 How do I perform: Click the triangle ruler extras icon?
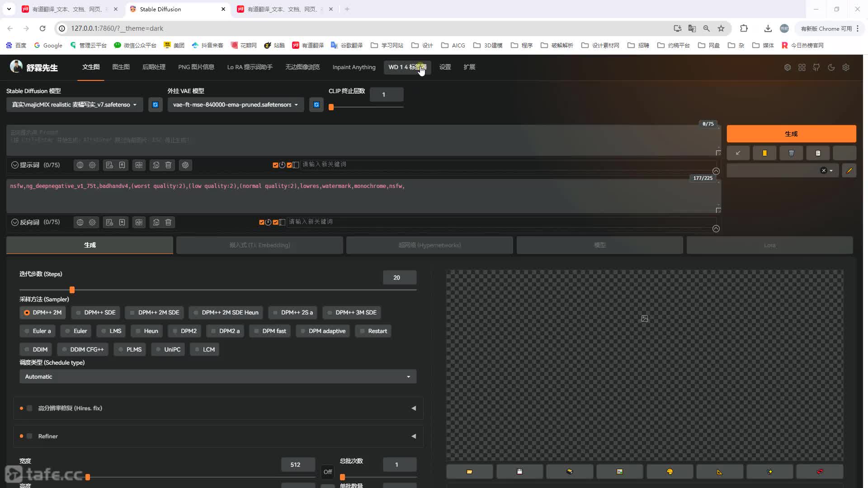720,471
